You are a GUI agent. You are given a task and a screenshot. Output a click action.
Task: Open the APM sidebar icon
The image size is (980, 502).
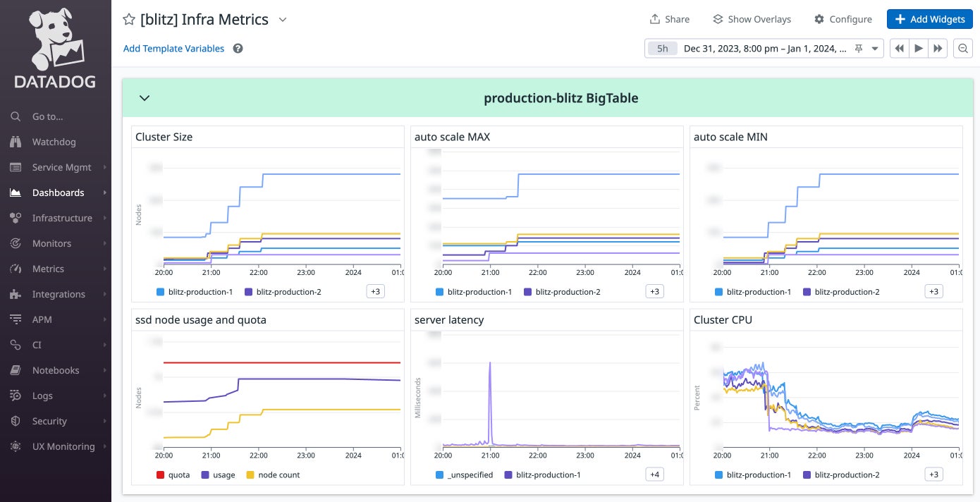pyautogui.click(x=16, y=319)
